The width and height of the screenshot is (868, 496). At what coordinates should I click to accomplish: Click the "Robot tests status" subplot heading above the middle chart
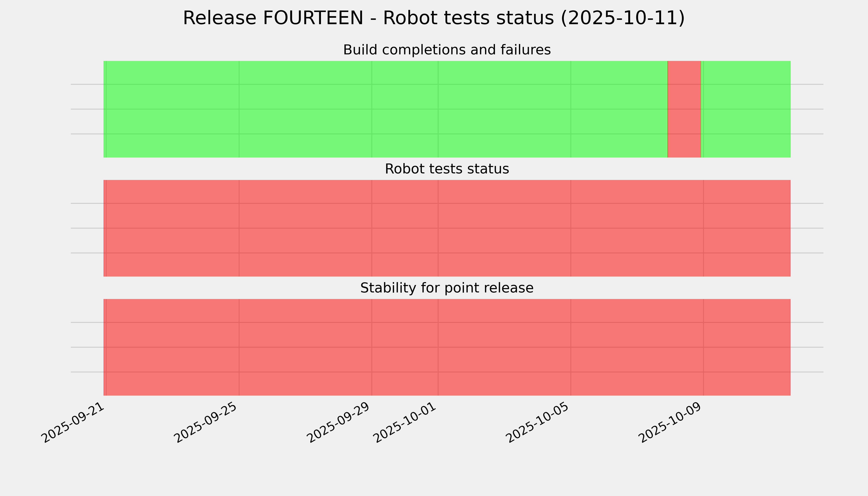(447, 169)
